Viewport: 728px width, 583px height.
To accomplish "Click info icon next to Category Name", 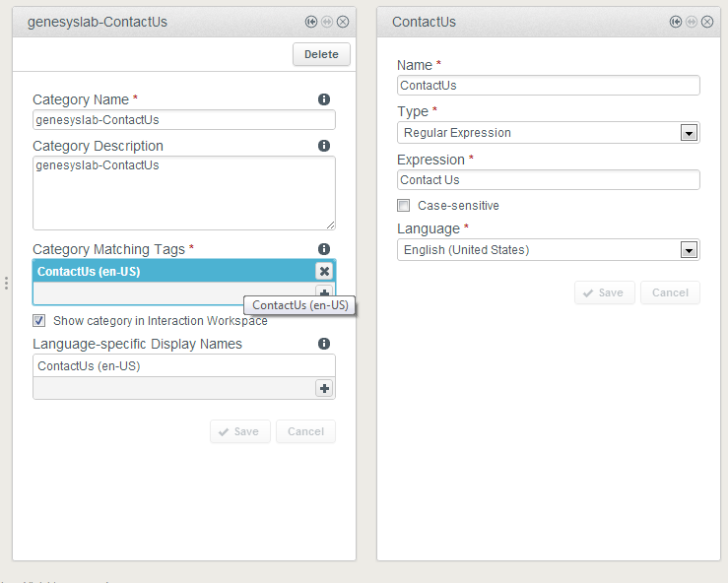I will coord(324,99).
